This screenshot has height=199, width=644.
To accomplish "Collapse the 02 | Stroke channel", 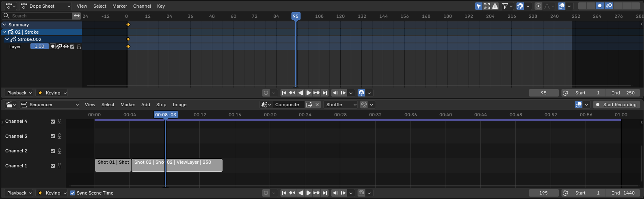I will [4, 32].
